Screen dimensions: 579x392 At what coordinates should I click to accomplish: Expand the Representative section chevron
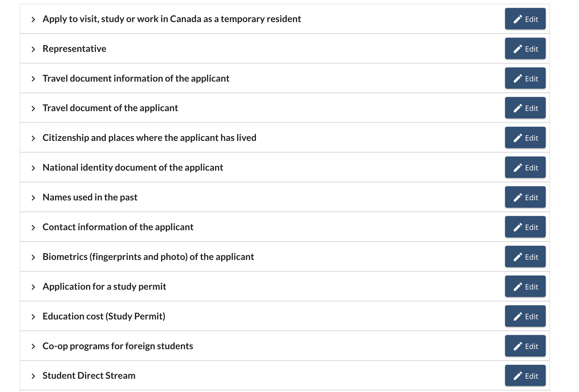coord(33,49)
